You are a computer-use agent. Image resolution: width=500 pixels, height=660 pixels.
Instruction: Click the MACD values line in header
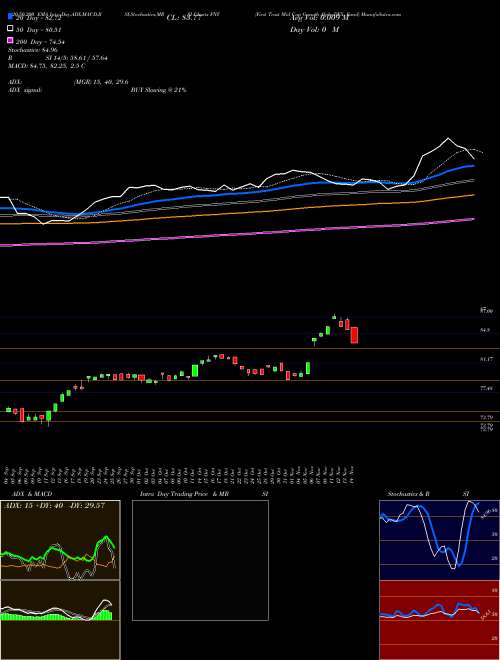47,66
